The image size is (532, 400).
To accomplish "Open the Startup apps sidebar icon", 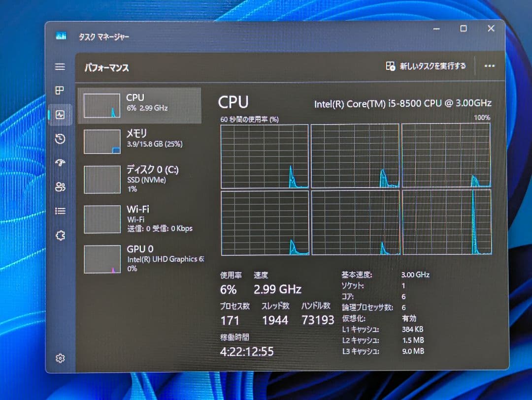I will (60, 163).
